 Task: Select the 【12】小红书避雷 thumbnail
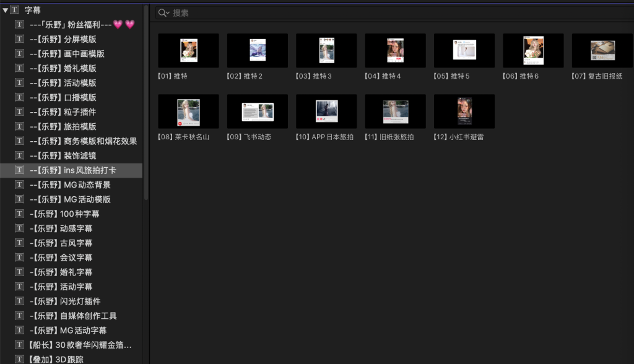tap(464, 111)
